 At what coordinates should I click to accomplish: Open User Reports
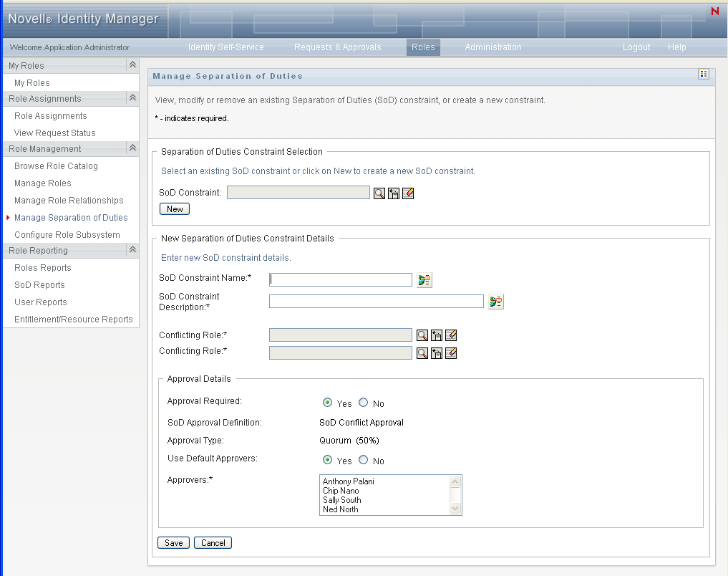click(41, 302)
